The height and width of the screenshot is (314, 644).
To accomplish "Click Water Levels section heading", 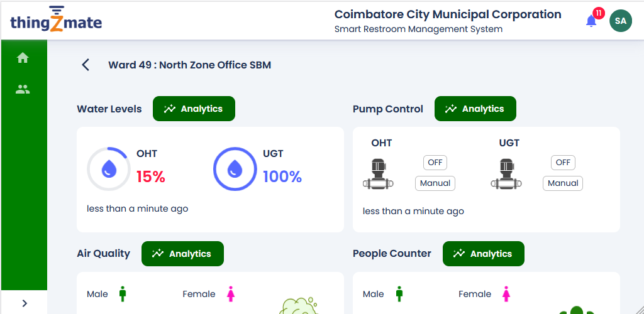I will [x=109, y=109].
